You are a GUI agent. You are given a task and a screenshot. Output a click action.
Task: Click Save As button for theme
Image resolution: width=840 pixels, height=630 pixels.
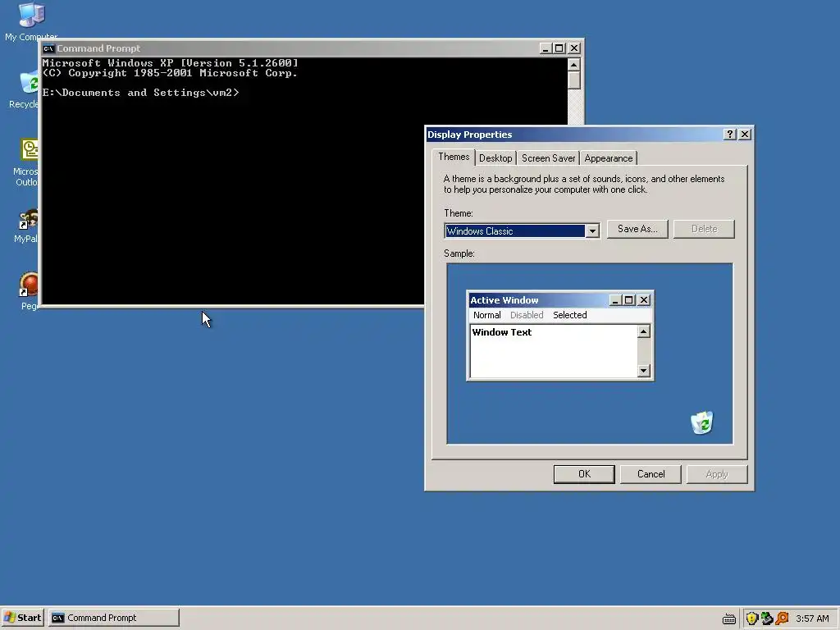(x=637, y=229)
